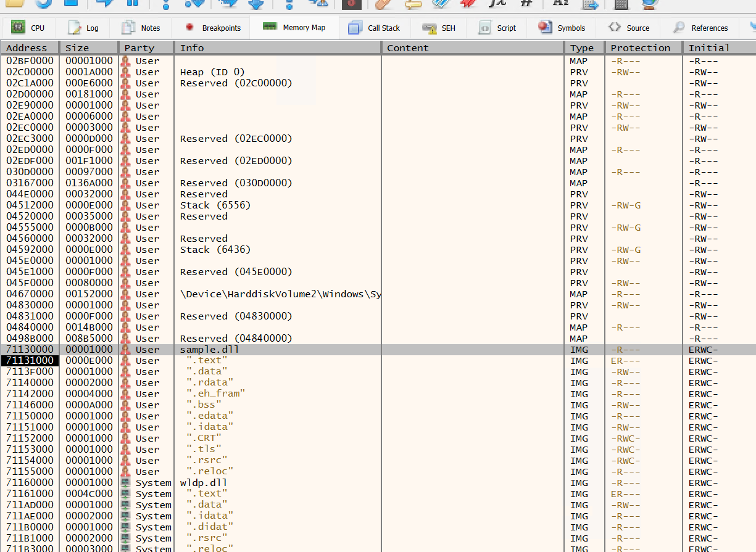The width and height of the screenshot is (756, 552).
Task: Click the red breakpoint stop toolbar icon
Action: [x=350, y=5]
